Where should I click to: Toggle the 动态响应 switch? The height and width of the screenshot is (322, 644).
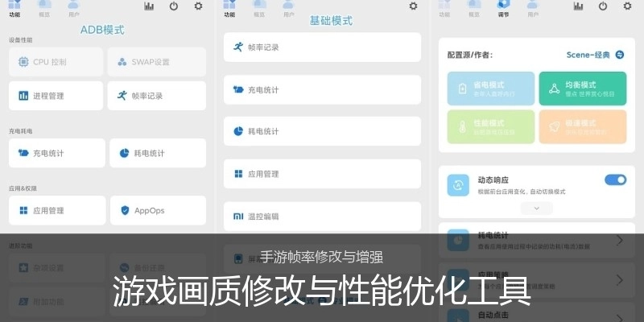[615, 180]
